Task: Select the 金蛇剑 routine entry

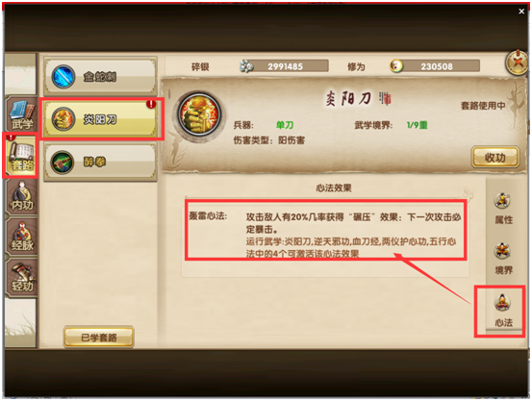Action: point(100,77)
